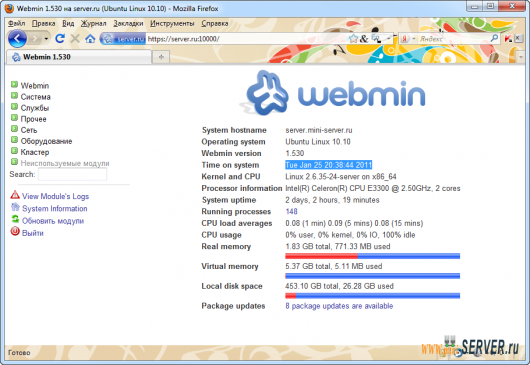
Task: Open the System Information link
Action: pyautogui.click(x=55, y=209)
